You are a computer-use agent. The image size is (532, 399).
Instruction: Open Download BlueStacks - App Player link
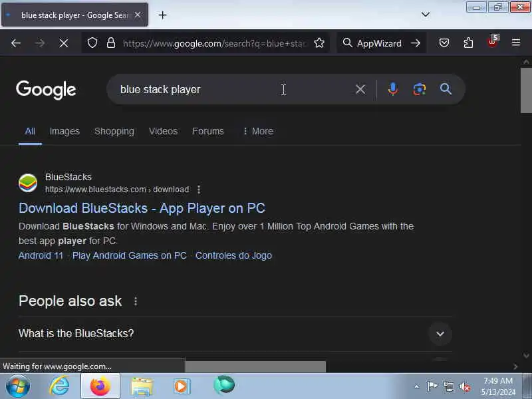142,208
